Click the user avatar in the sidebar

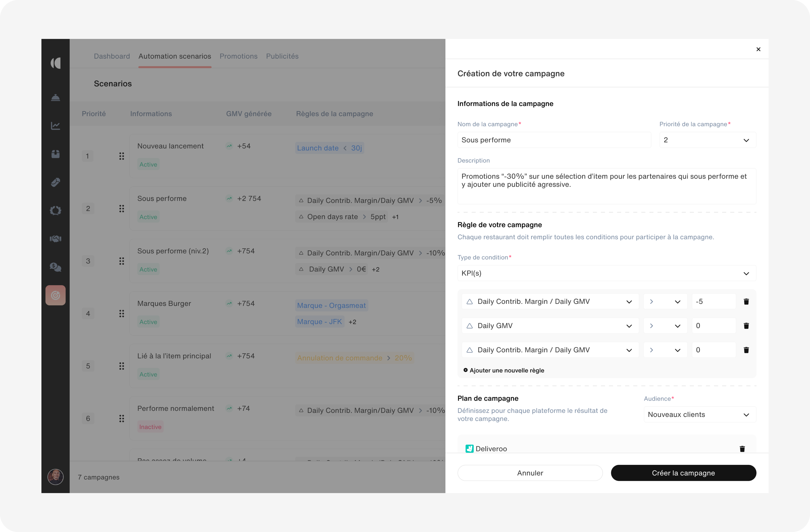click(x=55, y=477)
